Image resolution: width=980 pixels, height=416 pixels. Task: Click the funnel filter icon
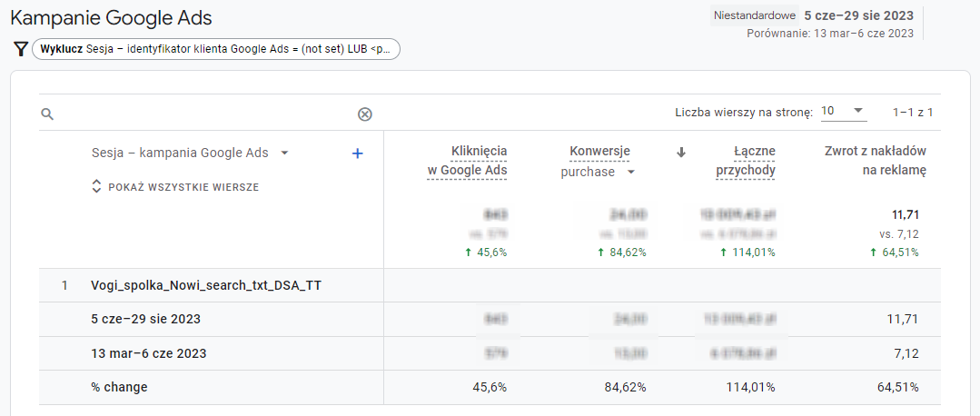pos(20,49)
